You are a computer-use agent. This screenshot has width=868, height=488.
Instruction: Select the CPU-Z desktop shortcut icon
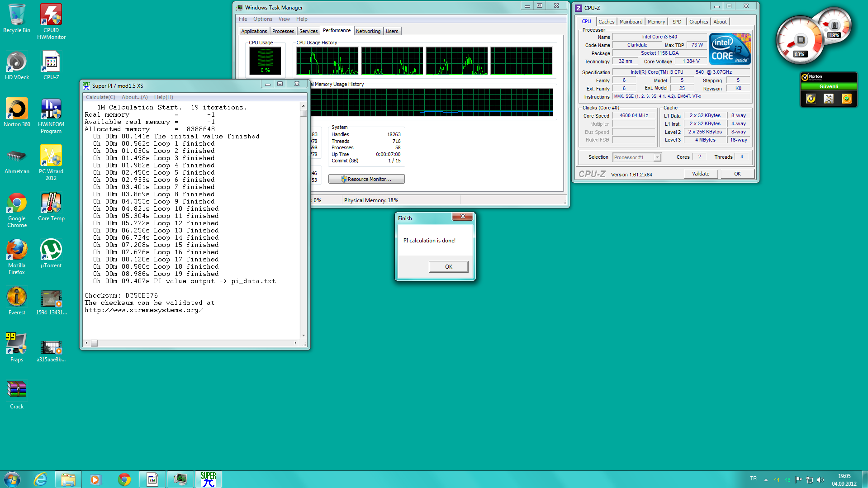pos(51,65)
